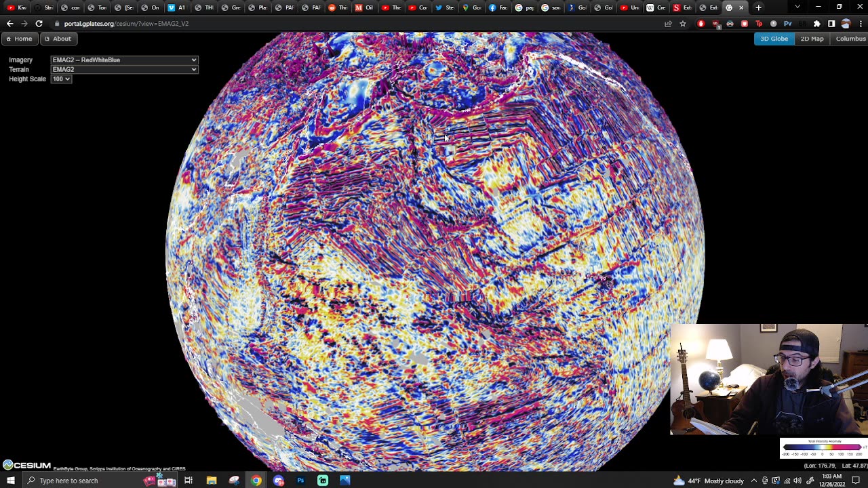
Task: Open Google Chrome from the taskbar
Action: click(x=256, y=481)
